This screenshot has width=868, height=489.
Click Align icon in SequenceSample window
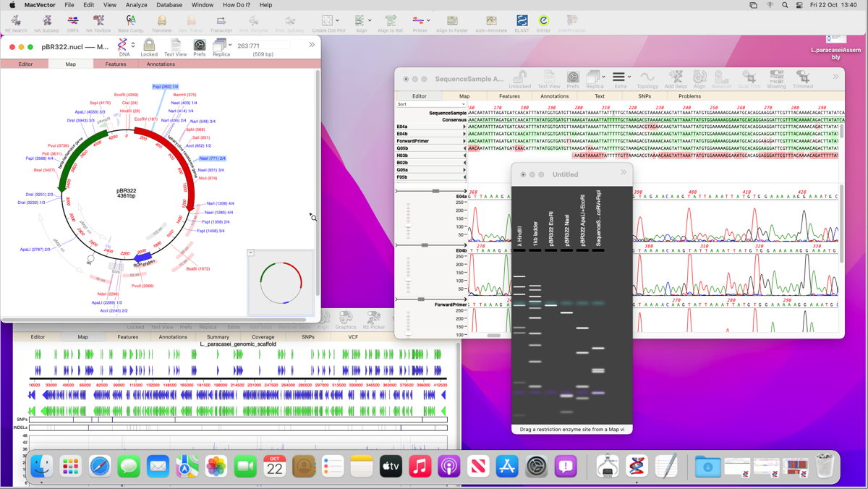(699, 80)
